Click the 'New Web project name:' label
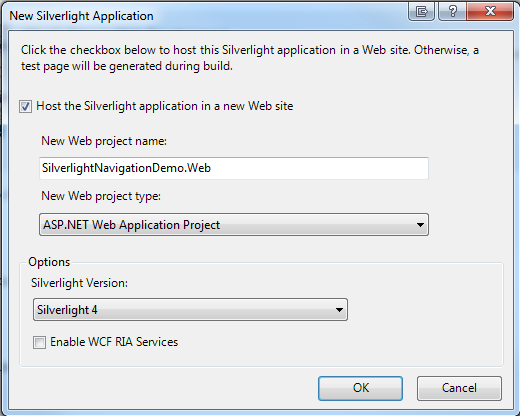This screenshot has width=520, height=416. [x=104, y=141]
